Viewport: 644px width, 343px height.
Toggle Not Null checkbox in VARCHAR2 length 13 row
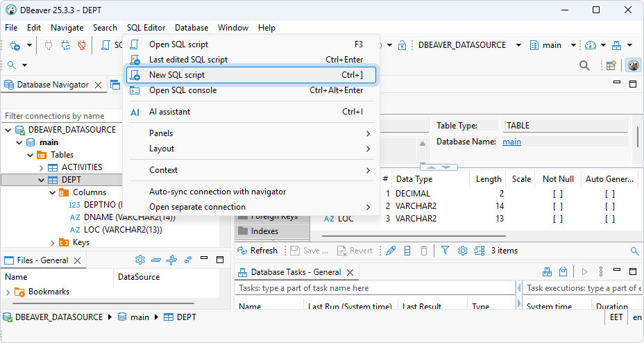click(x=558, y=219)
